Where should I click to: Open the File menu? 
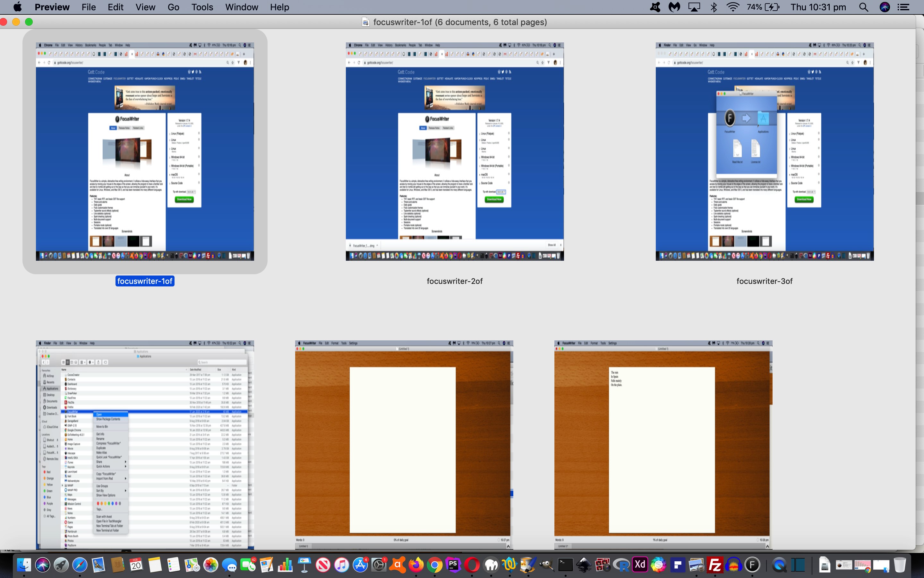tap(89, 7)
